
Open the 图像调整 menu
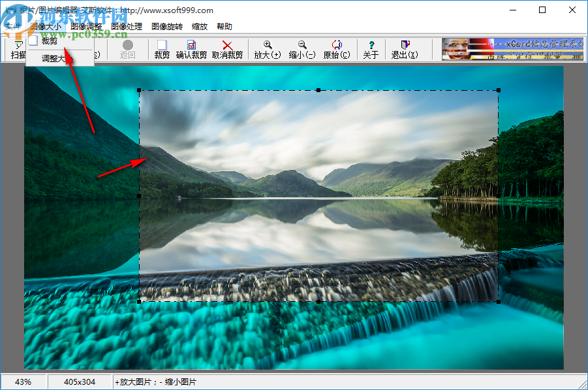click(86, 27)
